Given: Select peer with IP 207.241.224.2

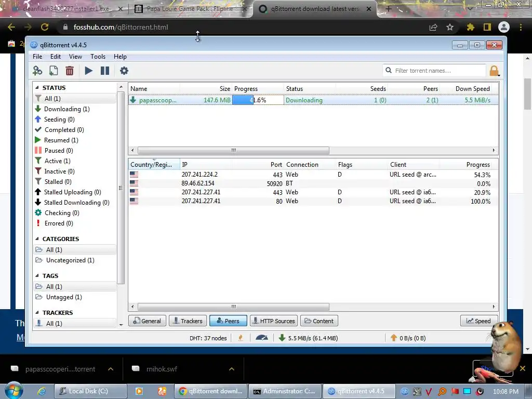Looking at the screenshot, I should pyautogui.click(x=313, y=175).
